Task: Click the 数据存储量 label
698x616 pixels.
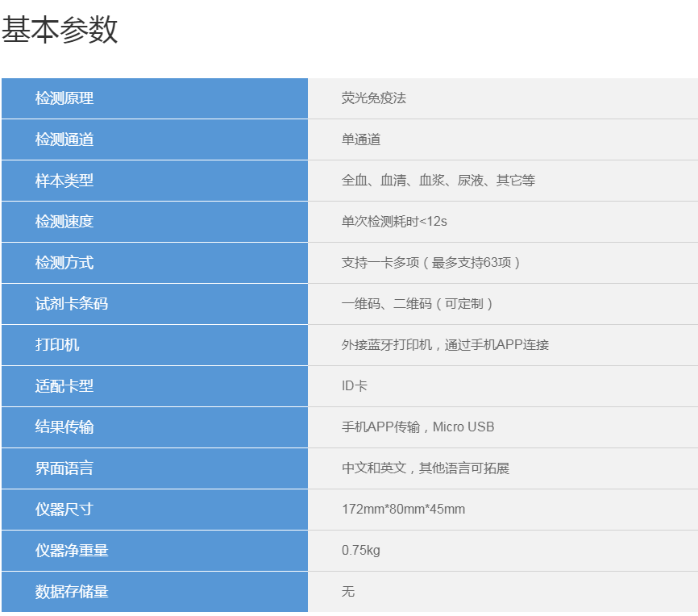Action: click(x=72, y=592)
